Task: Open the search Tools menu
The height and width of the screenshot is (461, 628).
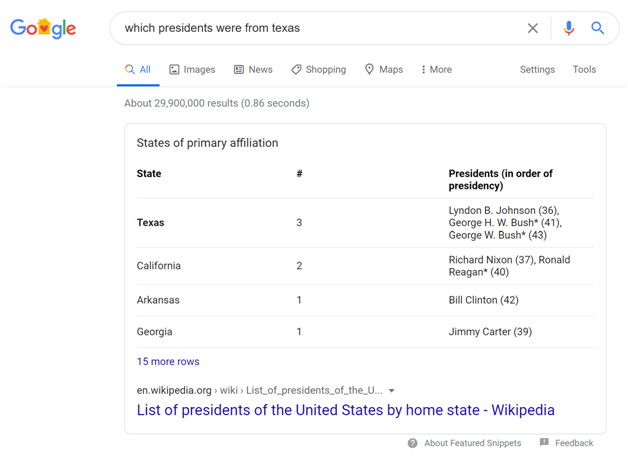Action: pyautogui.click(x=584, y=70)
